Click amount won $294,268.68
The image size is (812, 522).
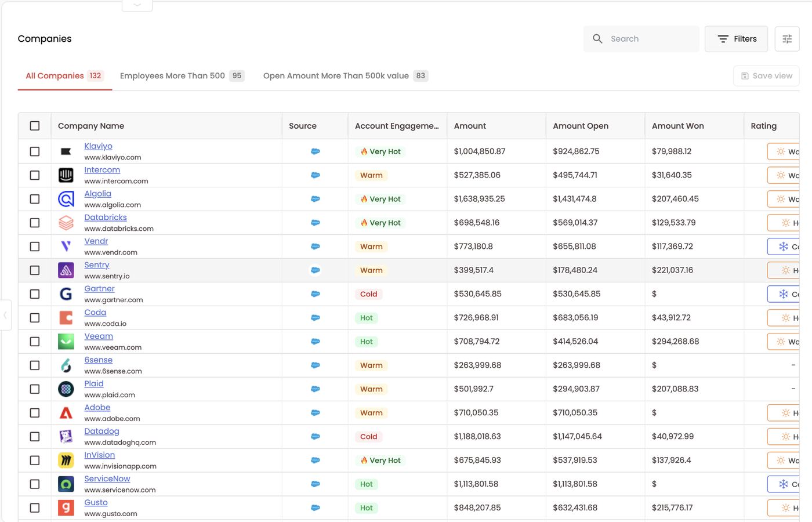point(676,342)
